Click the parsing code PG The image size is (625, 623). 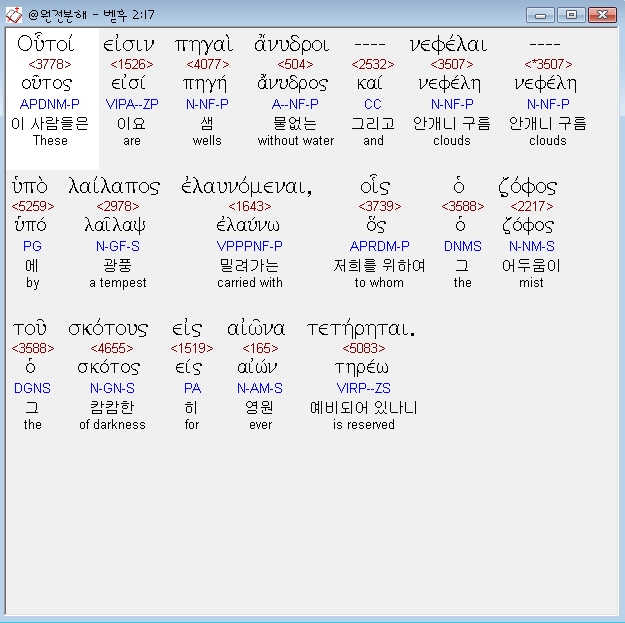(32, 246)
